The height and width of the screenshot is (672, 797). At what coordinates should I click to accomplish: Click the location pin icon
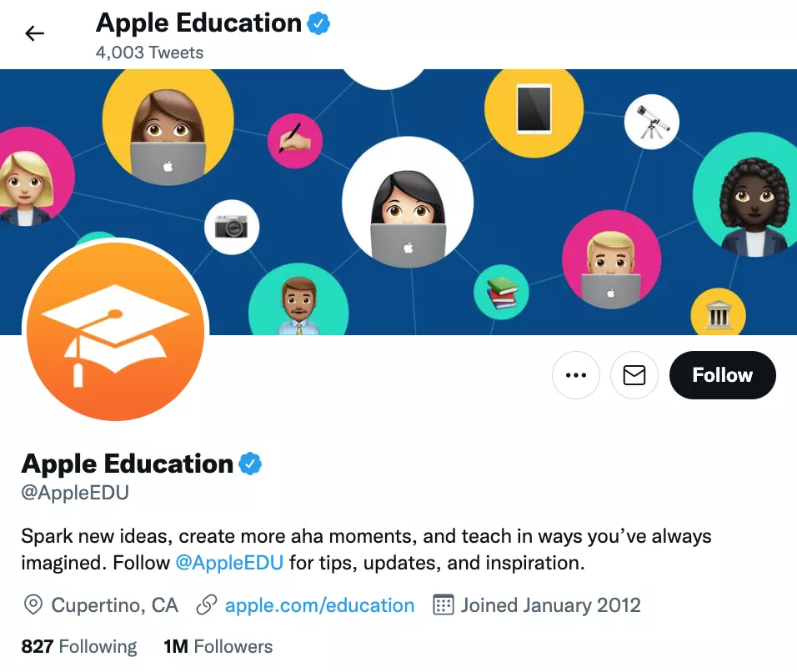coord(33,605)
